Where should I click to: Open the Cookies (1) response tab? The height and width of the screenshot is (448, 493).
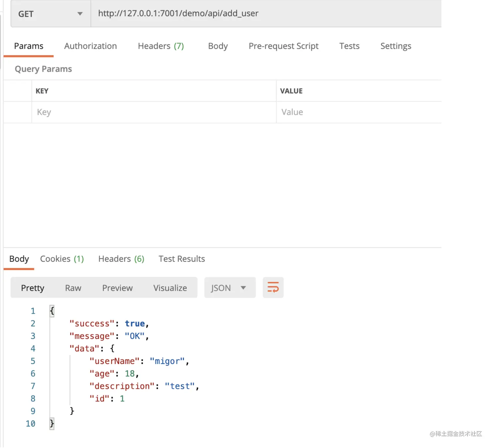(x=62, y=259)
